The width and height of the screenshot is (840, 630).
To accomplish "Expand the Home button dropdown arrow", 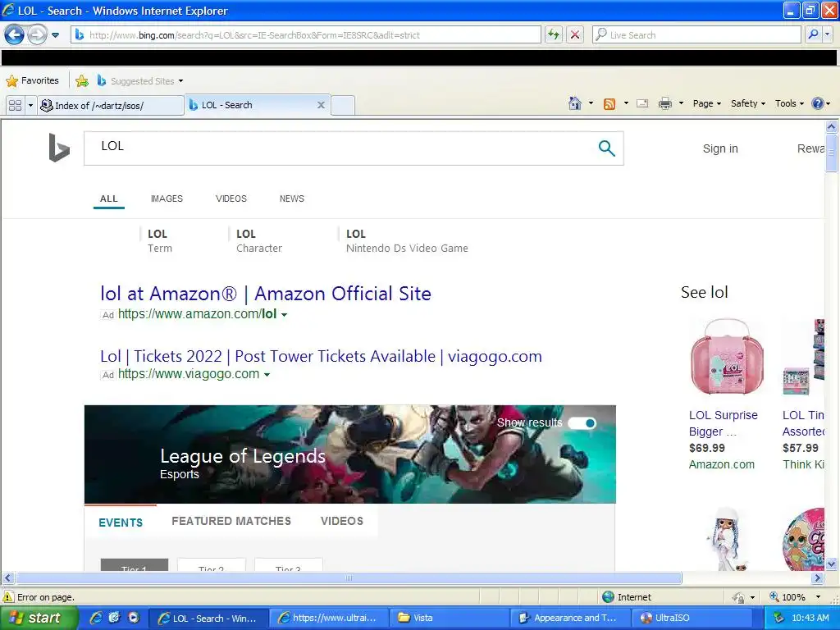I will click(591, 103).
